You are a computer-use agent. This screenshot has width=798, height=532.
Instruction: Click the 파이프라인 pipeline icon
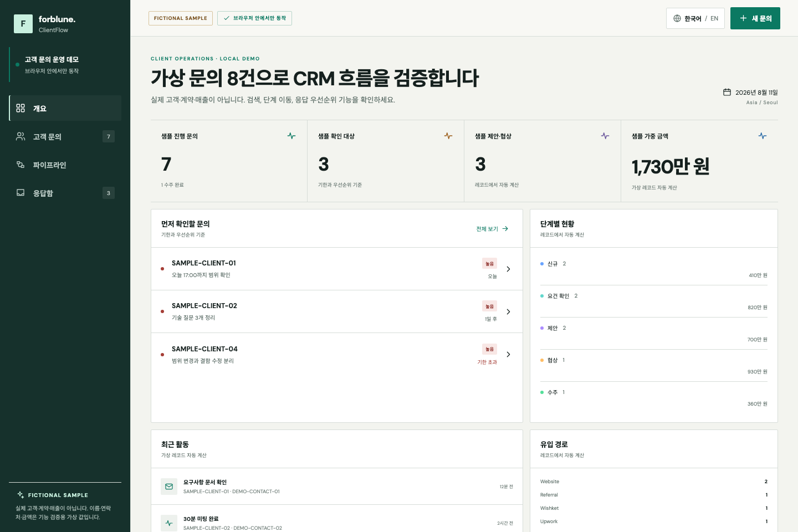(x=21, y=165)
